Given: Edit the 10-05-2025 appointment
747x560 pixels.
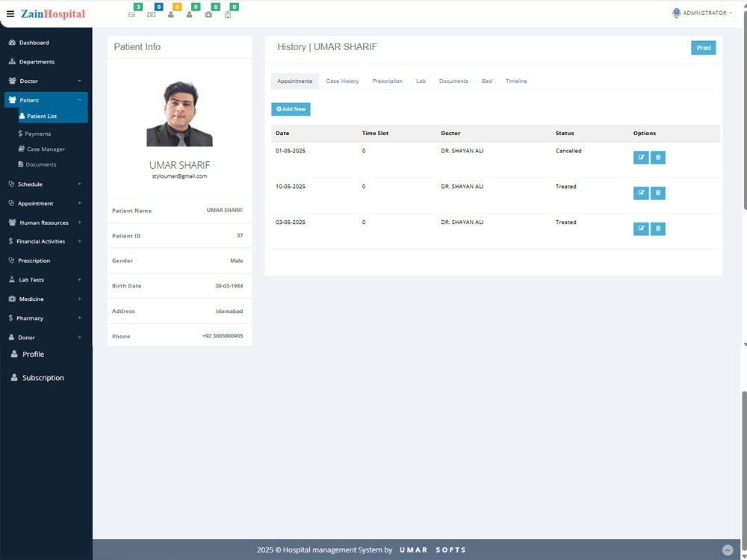Looking at the screenshot, I should pyautogui.click(x=641, y=193).
